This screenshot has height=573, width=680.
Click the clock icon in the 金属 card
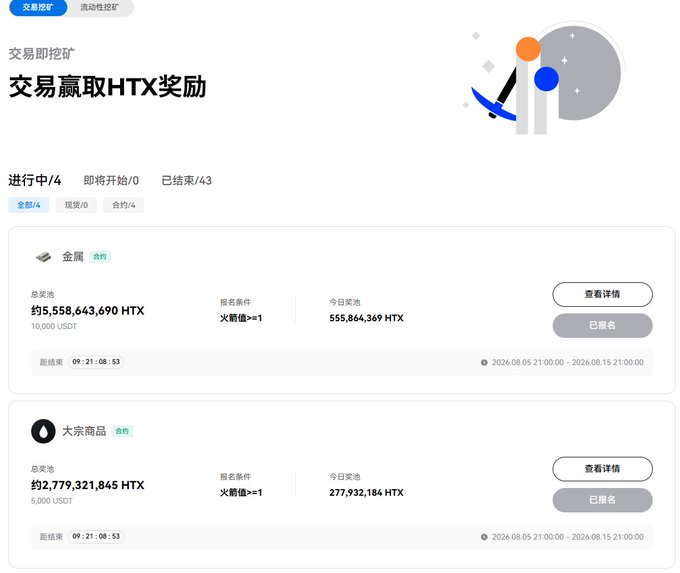tap(484, 362)
